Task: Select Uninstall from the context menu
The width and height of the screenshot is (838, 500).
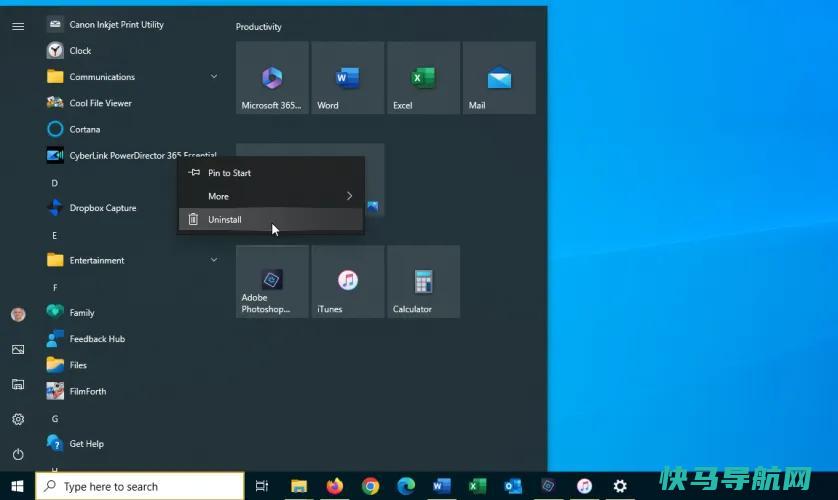Action: (271, 219)
